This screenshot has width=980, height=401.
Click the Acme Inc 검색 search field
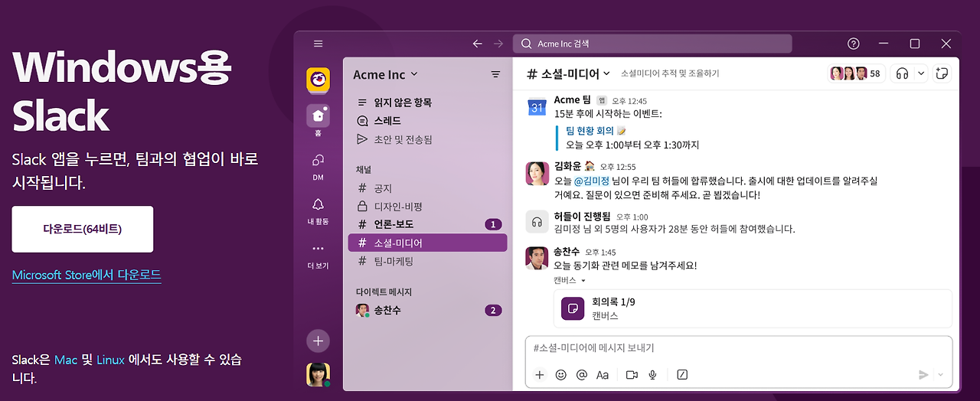coord(652,44)
